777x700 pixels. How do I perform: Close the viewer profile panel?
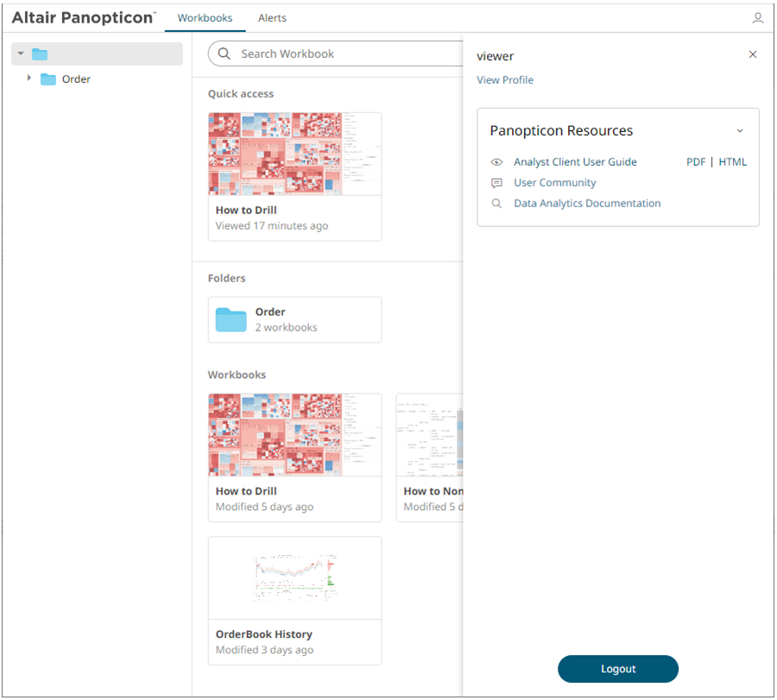coord(753,54)
